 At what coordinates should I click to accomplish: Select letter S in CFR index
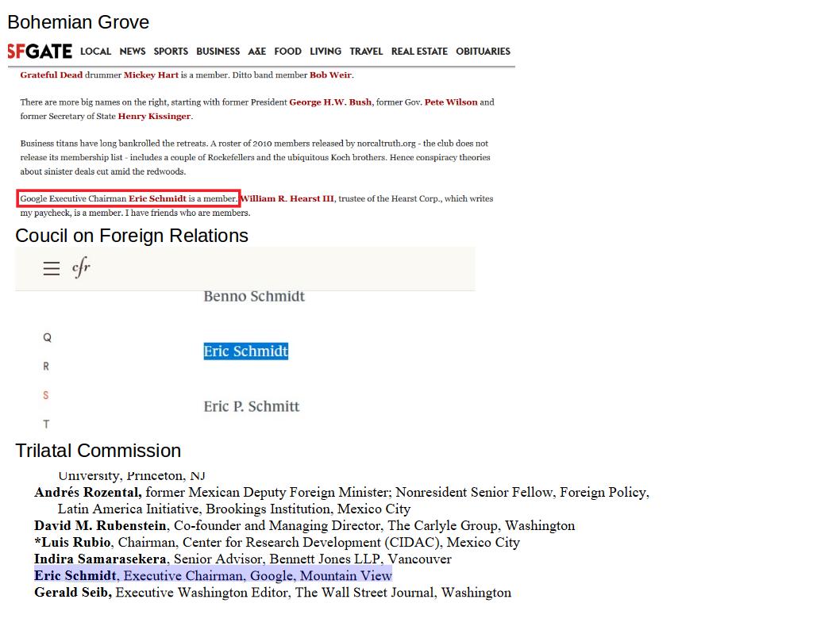(x=46, y=396)
